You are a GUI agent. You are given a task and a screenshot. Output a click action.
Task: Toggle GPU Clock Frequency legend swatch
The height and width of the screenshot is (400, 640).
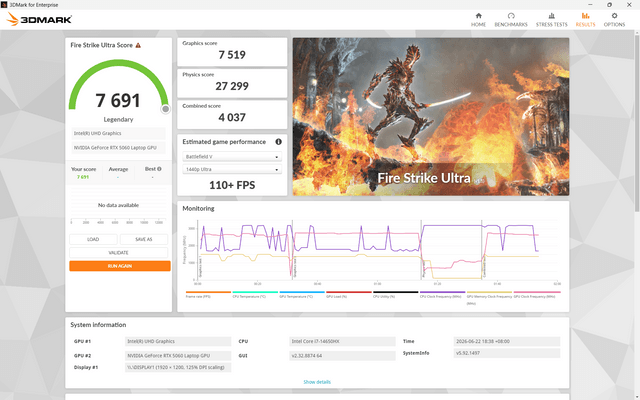point(537,292)
